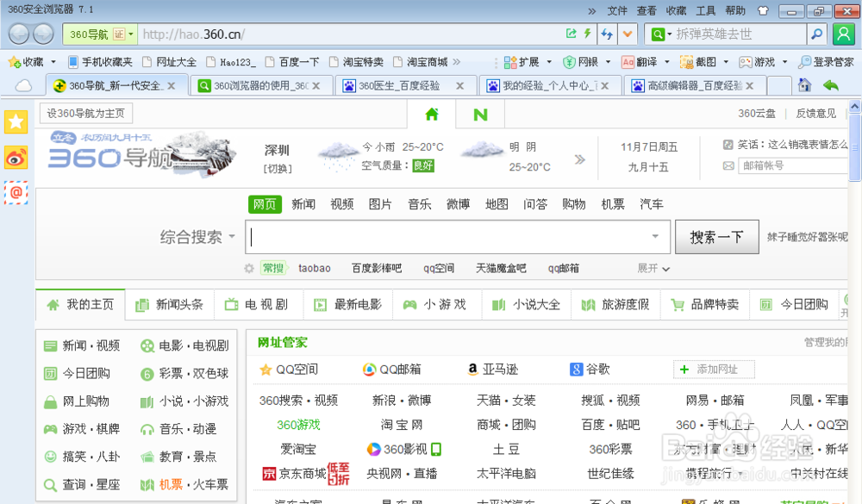Click 设360导航为主页 button
The height and width of the screenshot is (504, 862).
click(x=85, y=114)
